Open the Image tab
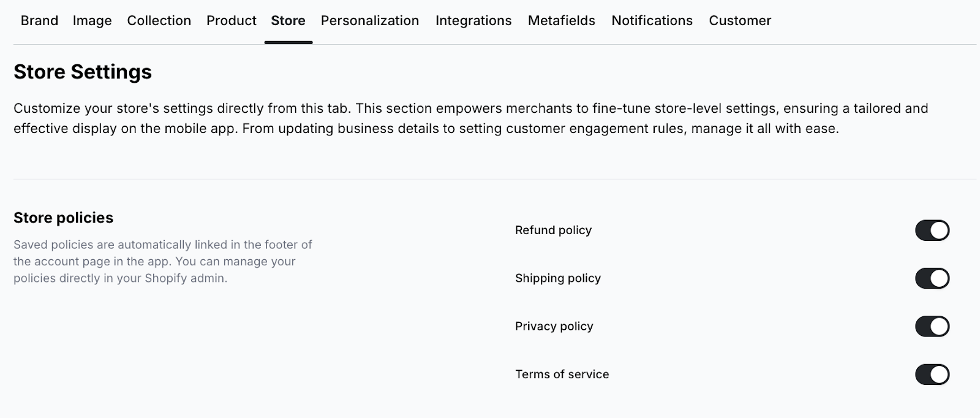This screenshot has width=980, height=418. coord(92,21)
